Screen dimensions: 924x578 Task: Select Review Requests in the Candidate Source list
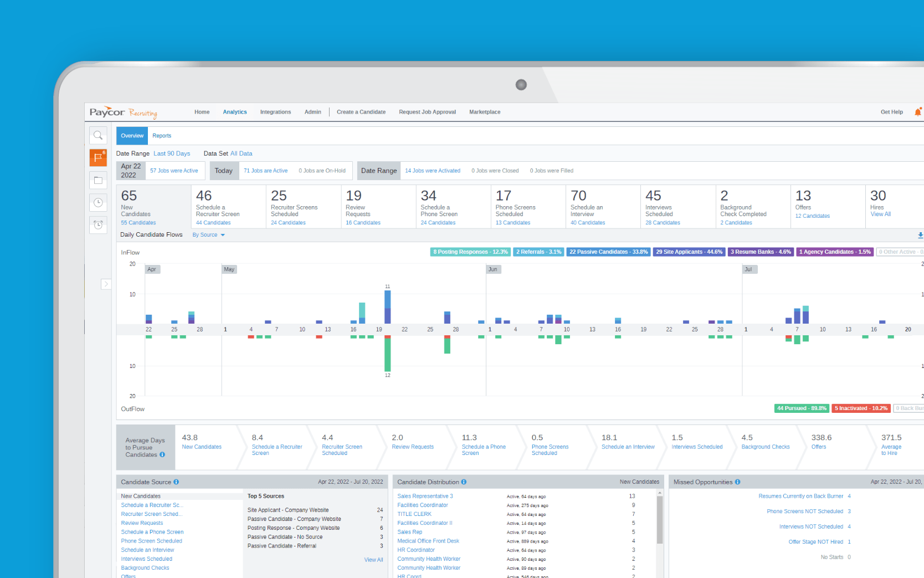click(x=142, y=523)
